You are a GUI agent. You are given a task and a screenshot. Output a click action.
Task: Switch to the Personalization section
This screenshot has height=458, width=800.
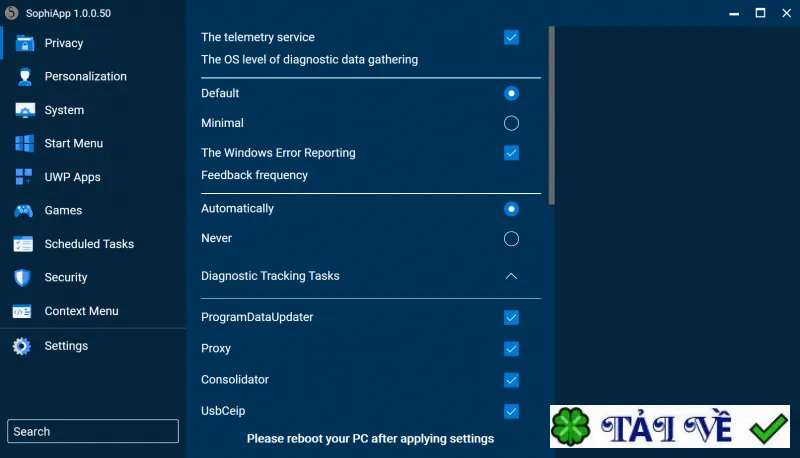coord(93,77)
